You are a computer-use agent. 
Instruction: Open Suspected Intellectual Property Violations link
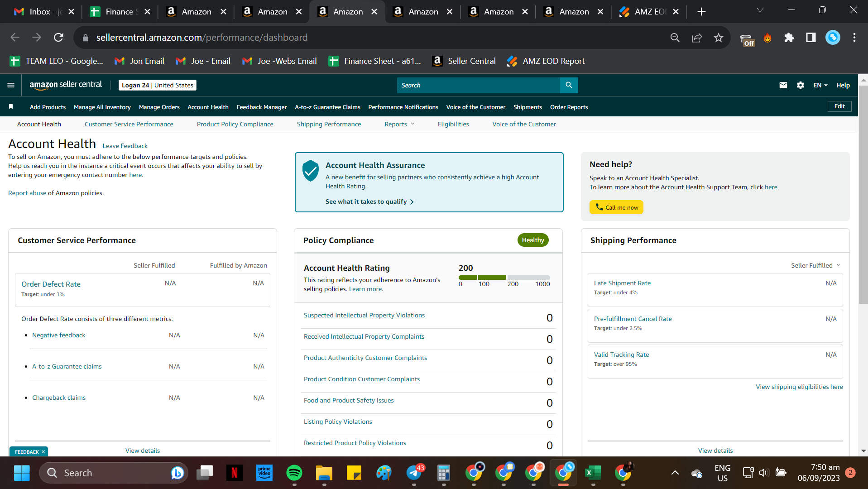[364, 315]
